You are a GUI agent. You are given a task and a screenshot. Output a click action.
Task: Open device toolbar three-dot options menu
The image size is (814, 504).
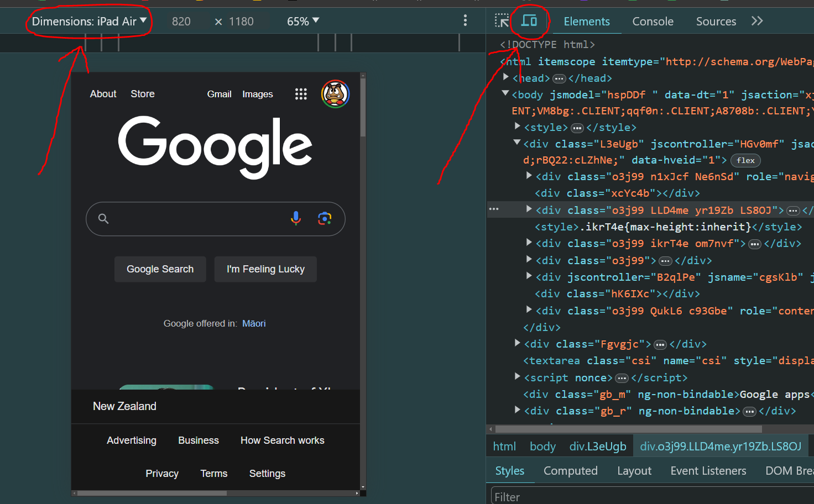click(465, 21)
